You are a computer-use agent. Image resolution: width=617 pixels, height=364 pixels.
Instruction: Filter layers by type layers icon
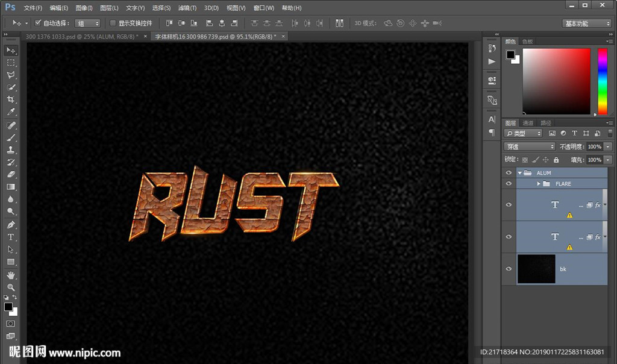coord(574,133)
